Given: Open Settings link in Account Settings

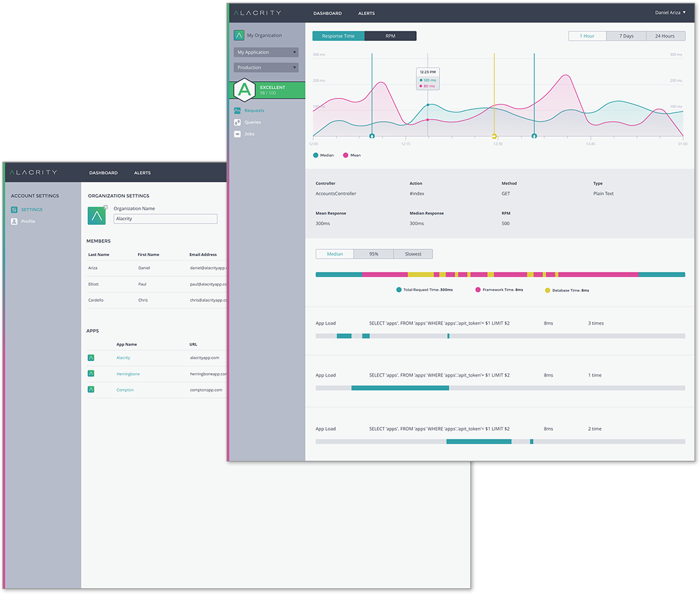Looking at the screenshot, I should click(32, 210).
